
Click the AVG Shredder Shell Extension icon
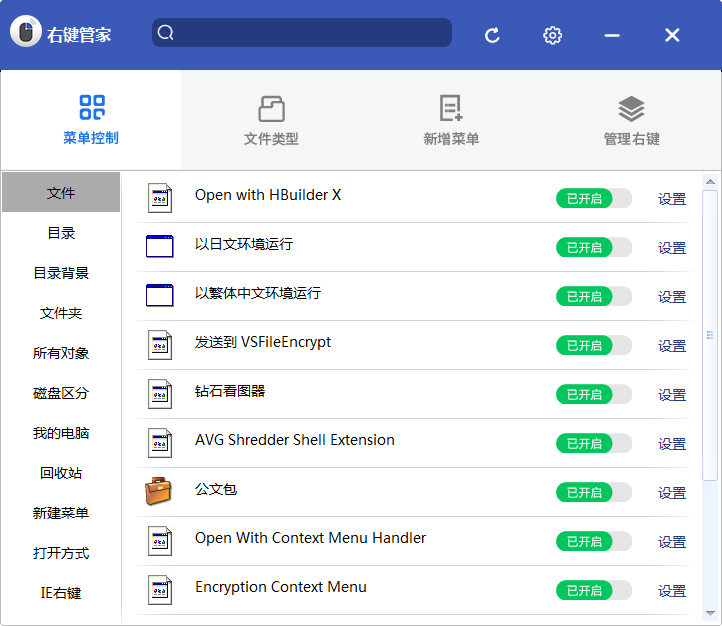[160, 443]
